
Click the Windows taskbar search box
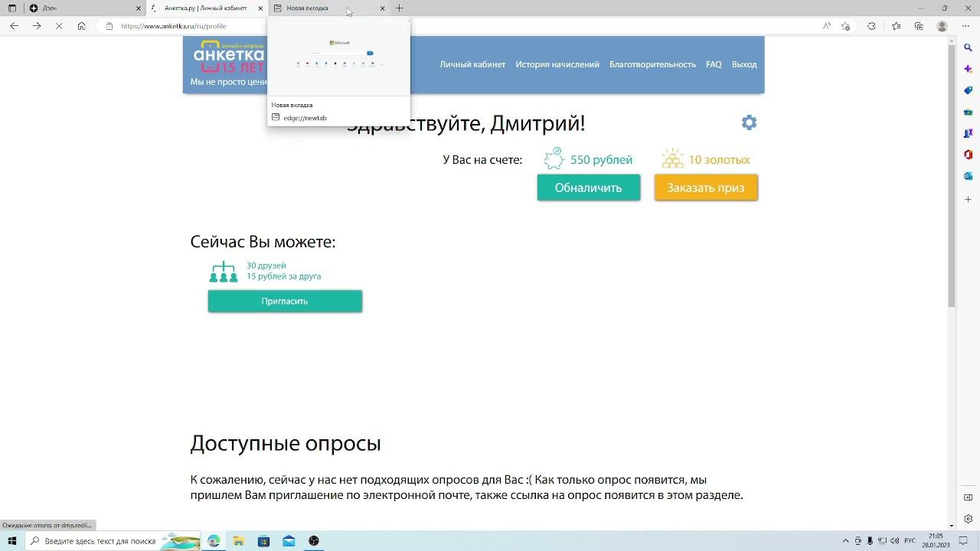[113, 541]
